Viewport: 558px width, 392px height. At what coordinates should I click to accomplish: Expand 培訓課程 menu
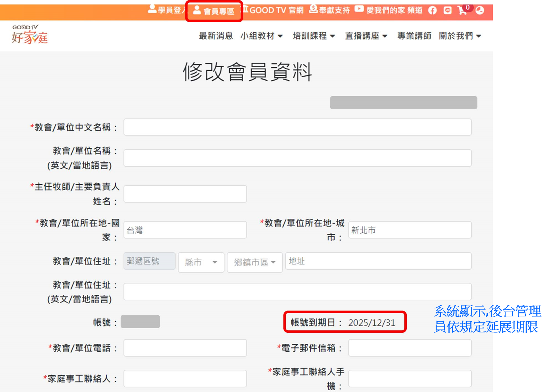coord(314,36)
